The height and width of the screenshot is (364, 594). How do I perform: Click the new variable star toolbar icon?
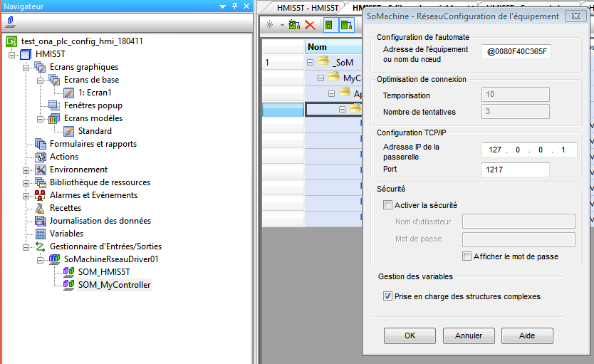(x=269, y=26)
